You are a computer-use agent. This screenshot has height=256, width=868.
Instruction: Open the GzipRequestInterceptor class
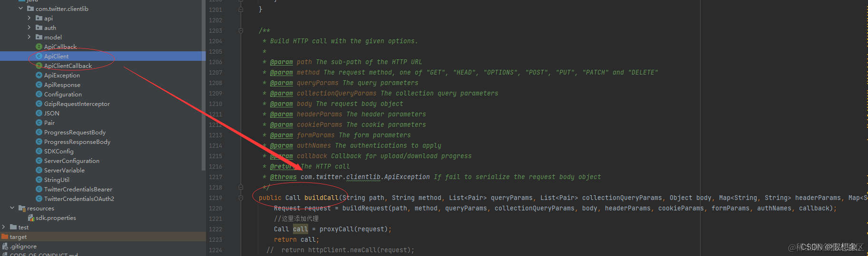pos(77,104)
